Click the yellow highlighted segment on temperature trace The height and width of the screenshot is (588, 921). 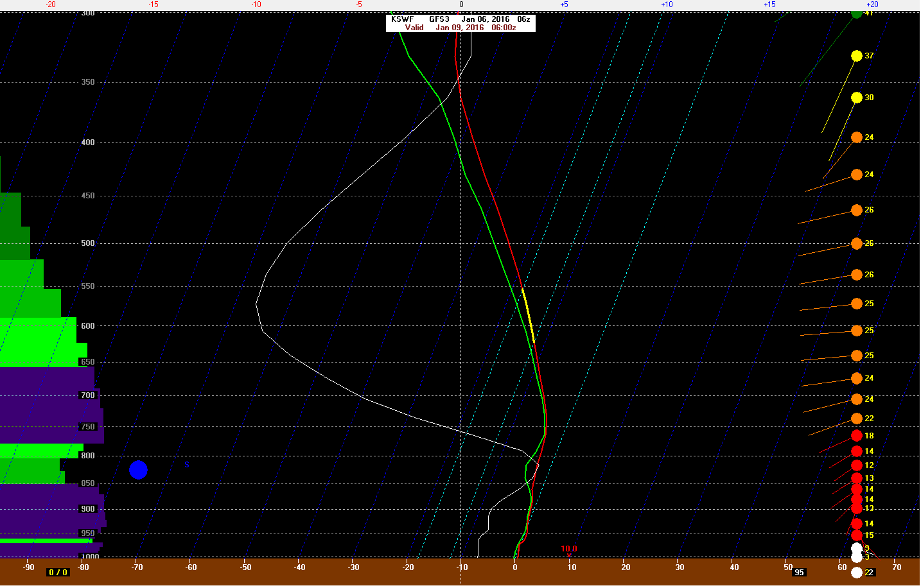[x=528, y=315]
